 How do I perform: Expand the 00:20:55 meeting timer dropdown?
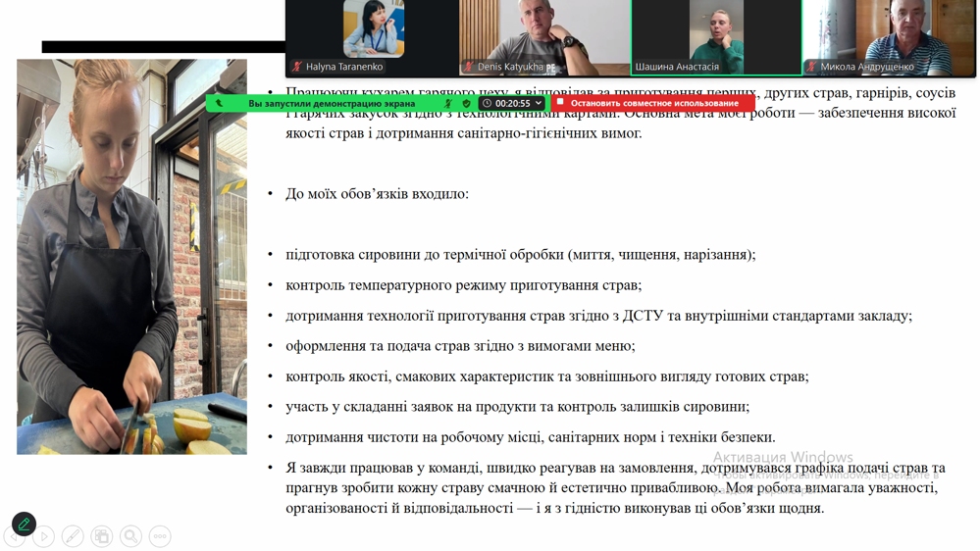tap(512, 103)
